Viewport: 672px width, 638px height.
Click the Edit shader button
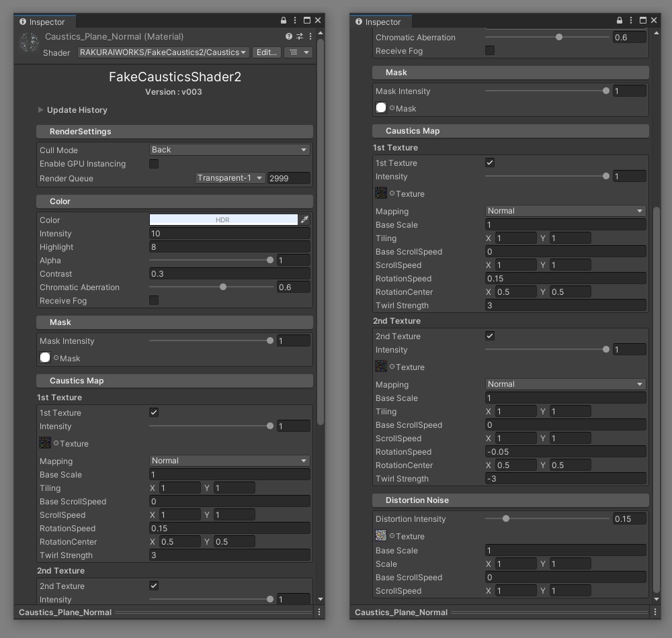coord(266,52)
